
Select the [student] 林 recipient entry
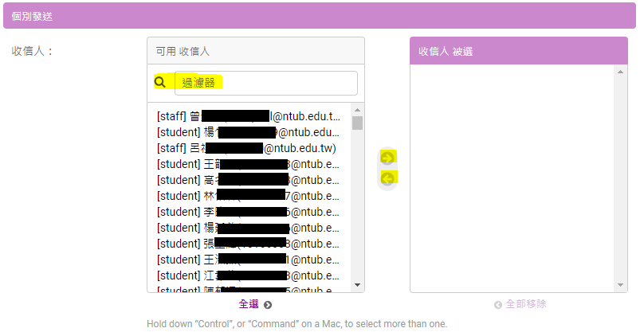point(249,196)
